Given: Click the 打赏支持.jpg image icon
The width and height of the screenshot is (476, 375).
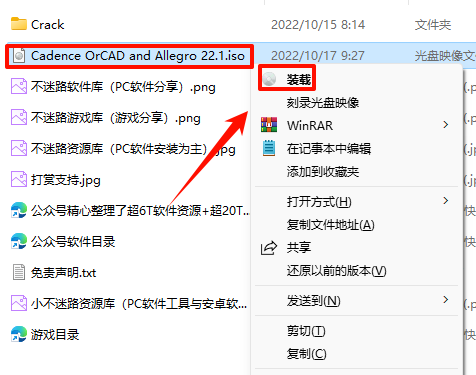Looking at the screenshot, I should tap(19, 179).
